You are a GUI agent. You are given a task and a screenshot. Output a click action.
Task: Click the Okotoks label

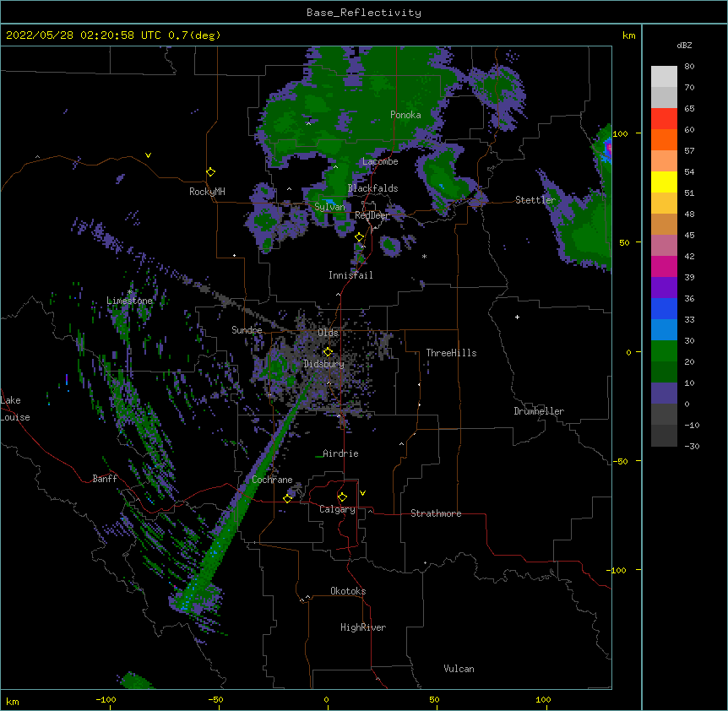(x=348, y=591)
